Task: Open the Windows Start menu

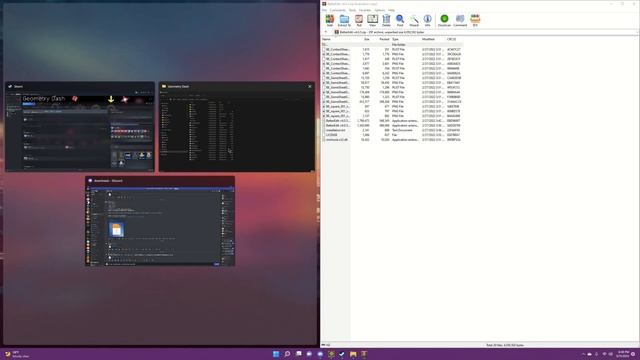Action: tap(276, 354)
